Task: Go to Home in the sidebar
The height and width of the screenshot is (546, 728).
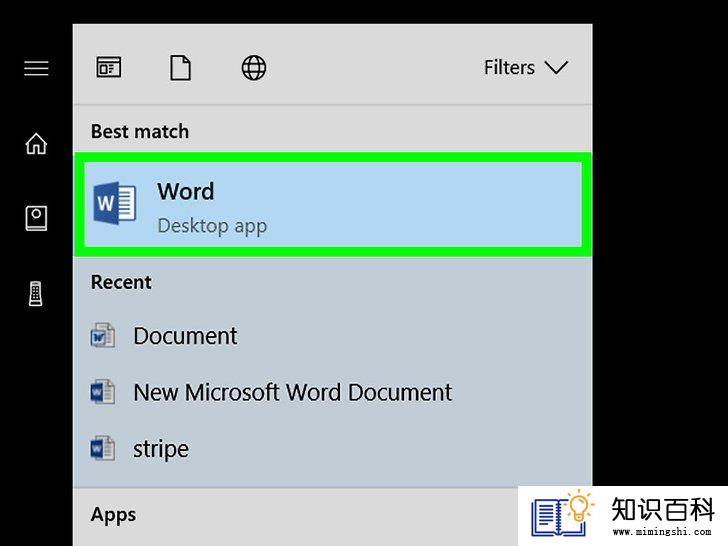Action: (x=36, y=143)
